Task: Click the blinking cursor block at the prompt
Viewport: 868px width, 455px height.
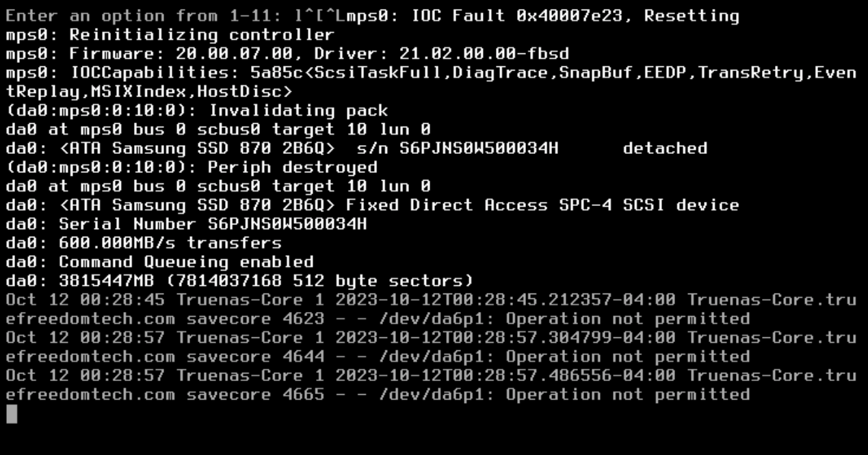Action: pos(12,414)
